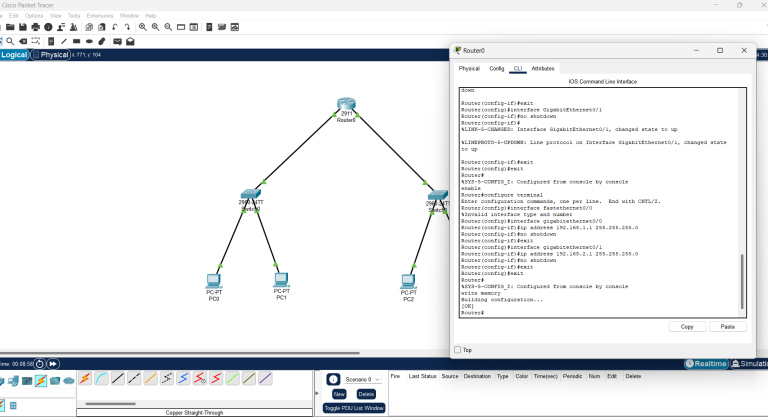Pick the Draw Line tool

[x=64, y=41]
